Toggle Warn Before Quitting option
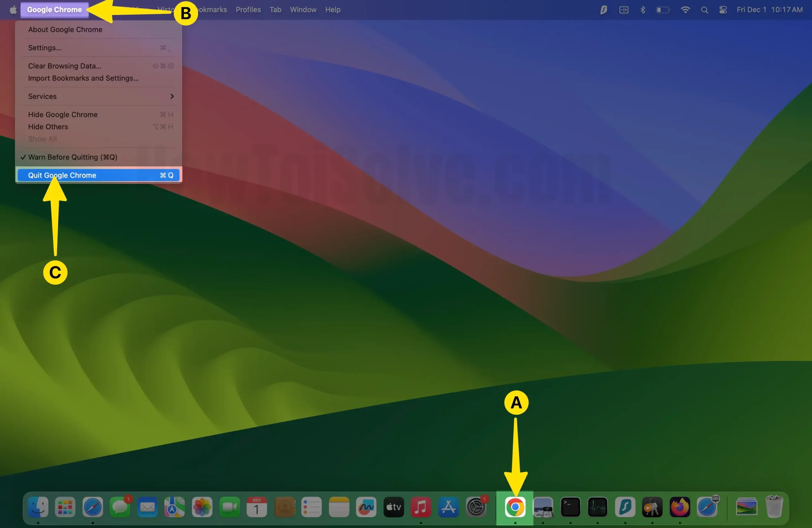Viewport: 812px width, 528px height. click(x=99, y=157)
